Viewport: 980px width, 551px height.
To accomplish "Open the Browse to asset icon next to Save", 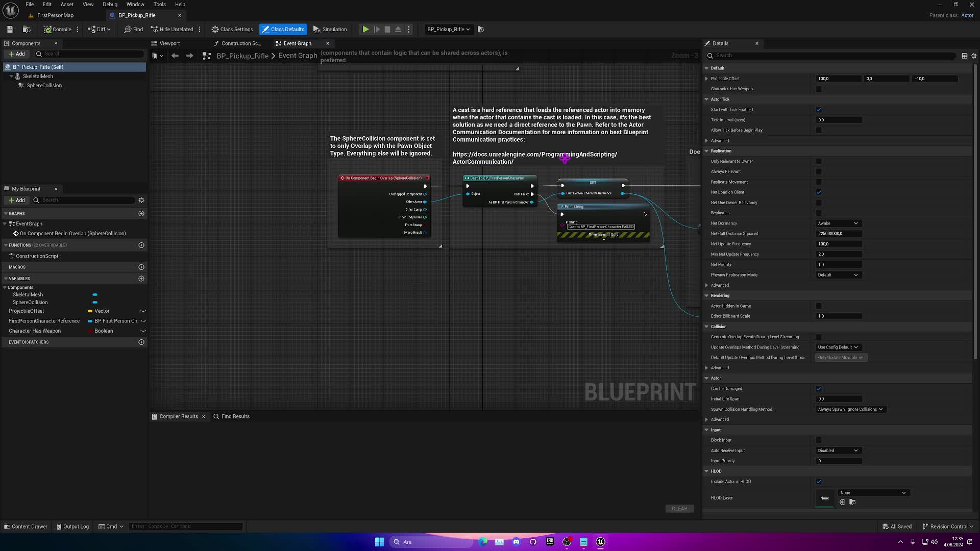I will [27, 29].
